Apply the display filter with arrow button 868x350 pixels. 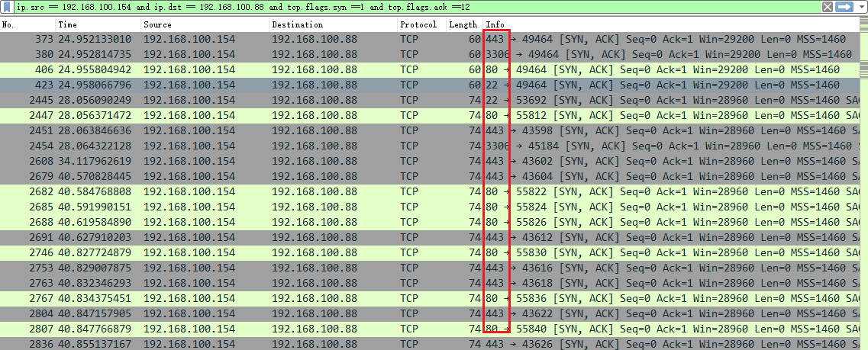click(844, 7)
